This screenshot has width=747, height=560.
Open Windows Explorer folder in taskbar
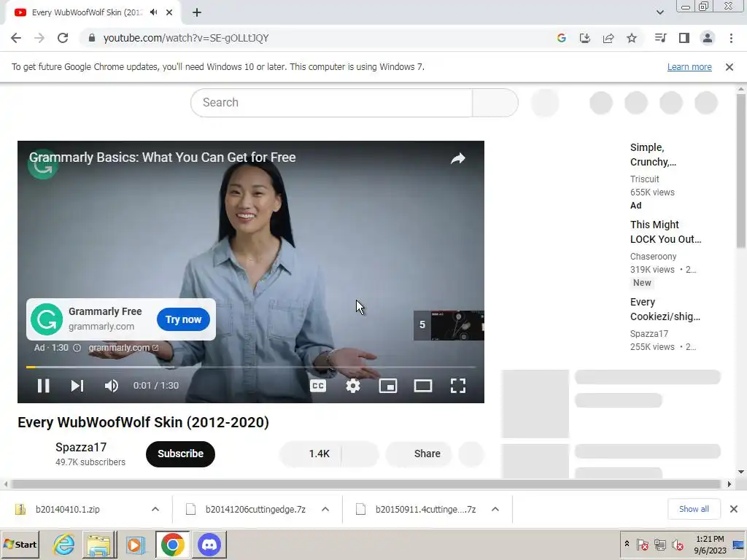pos(99,544)
